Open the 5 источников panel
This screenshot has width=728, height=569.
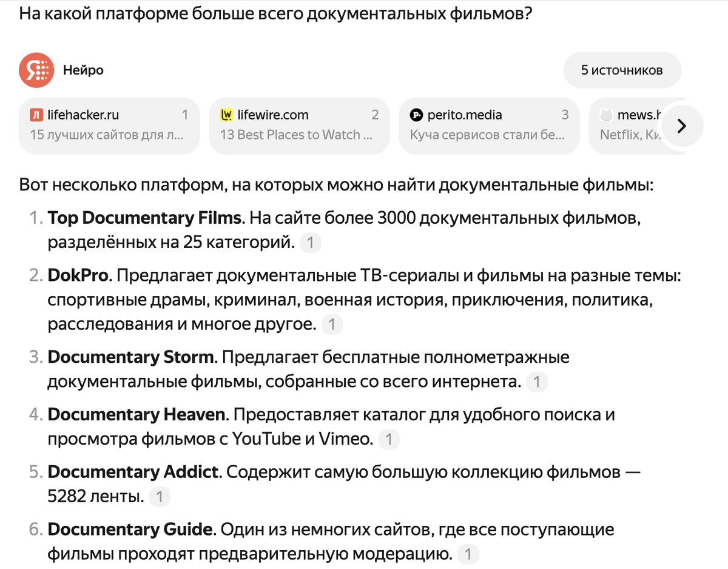tap(622, 70)
